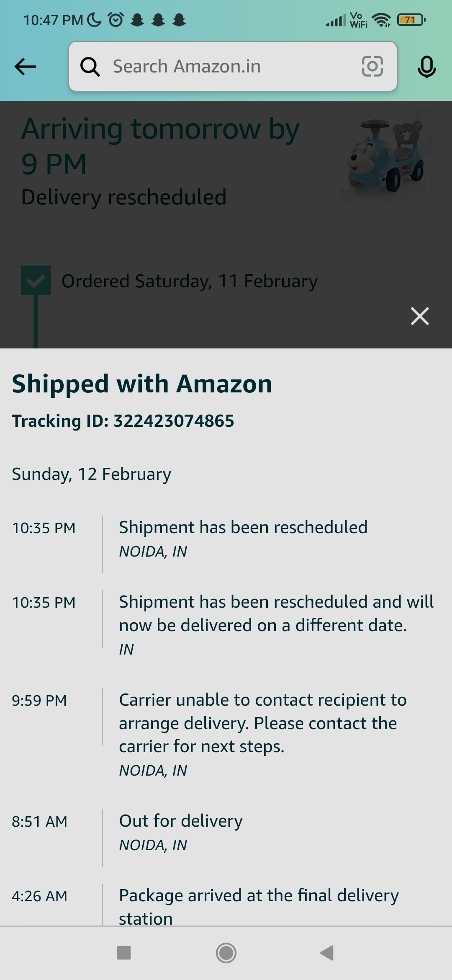
Task: Tap the alarm clock status icon
Action: tap(116, 20)
